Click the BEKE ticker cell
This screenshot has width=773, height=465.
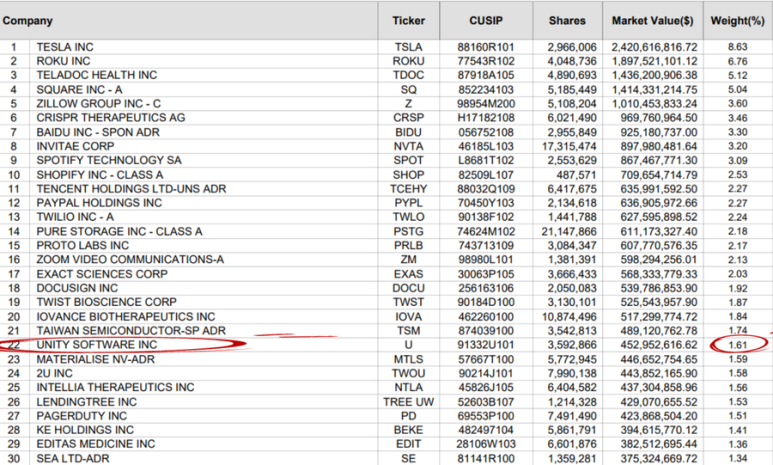point(408,430)
